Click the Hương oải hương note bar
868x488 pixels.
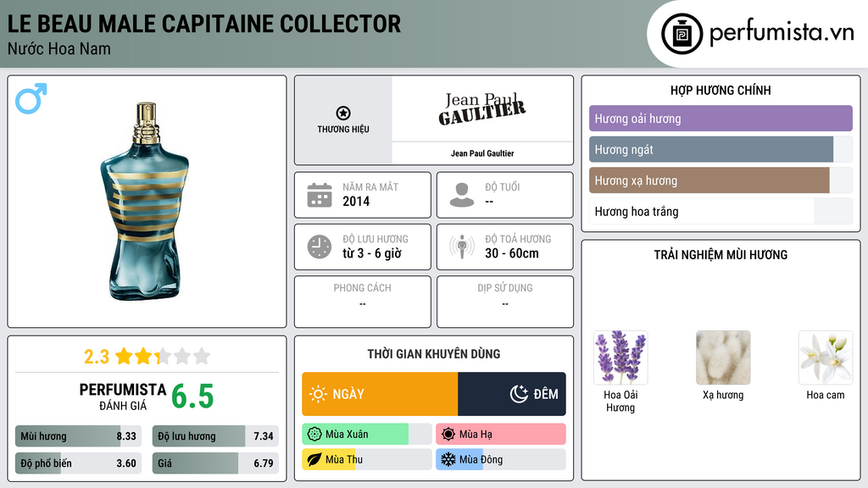click(721, 119)
